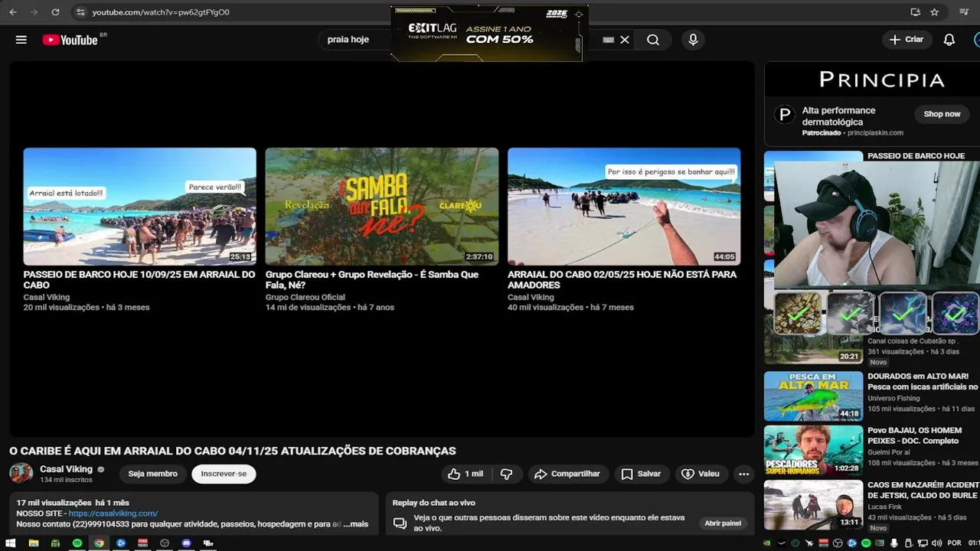Open the casalviking.com site link
The image size is (980, 551).
113,514
